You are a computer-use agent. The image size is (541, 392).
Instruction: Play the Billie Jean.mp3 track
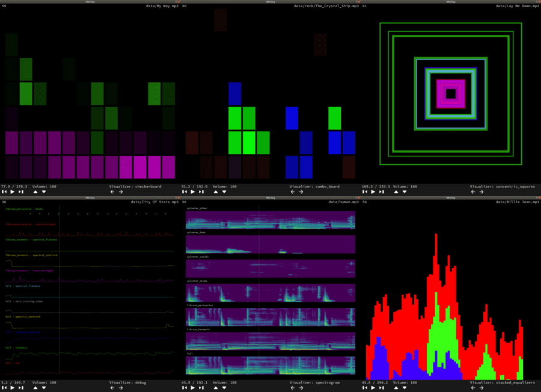point(373,388)
